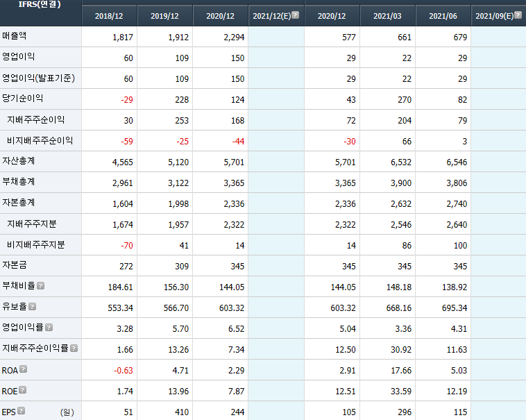Click the -59 non-controlling income value
The height and width of the screenshot is (420, 526).
(127, 141)
